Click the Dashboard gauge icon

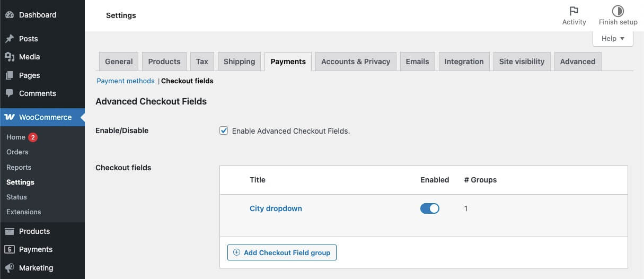[x=10, y=15]
